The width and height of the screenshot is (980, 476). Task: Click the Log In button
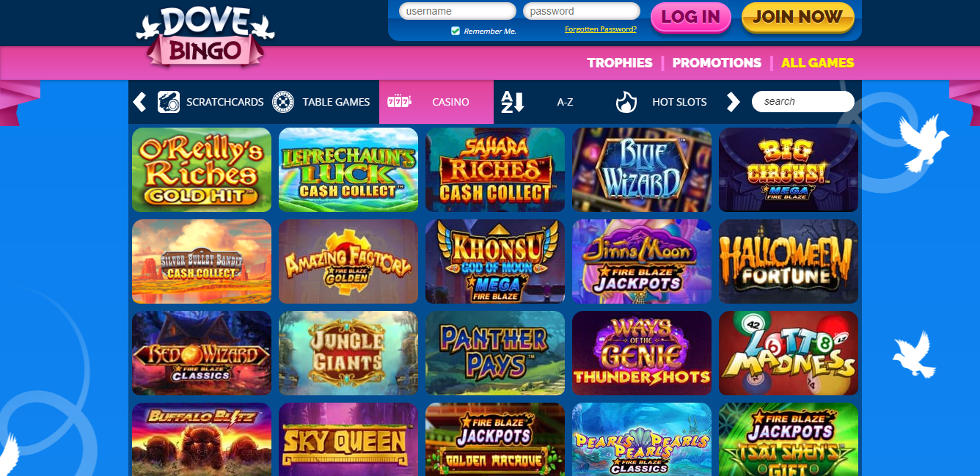tap(691, 18)
